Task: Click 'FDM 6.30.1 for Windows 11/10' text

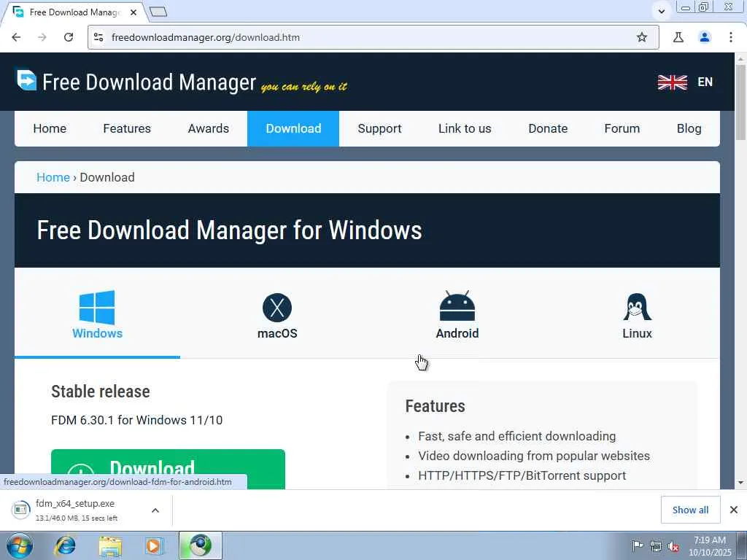Action: click(136, 420)
